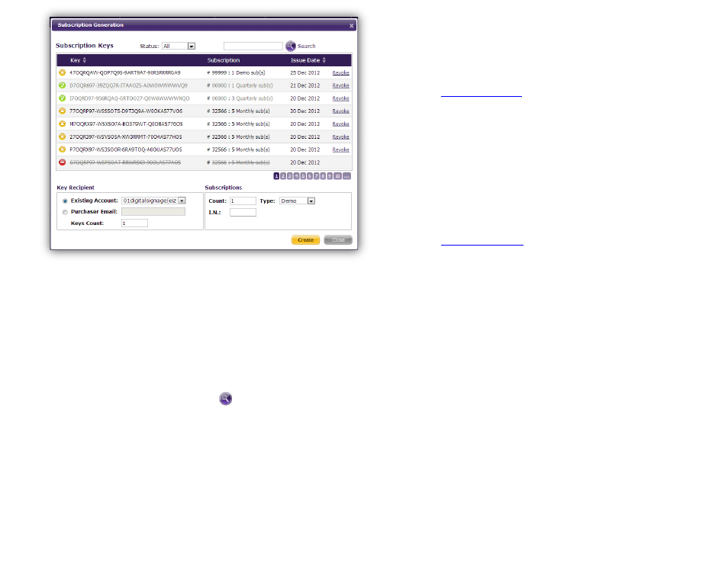Click the key text starting with P7OQRX97
The width and height of the screenshot is (728, 562).
coord(126,149)
